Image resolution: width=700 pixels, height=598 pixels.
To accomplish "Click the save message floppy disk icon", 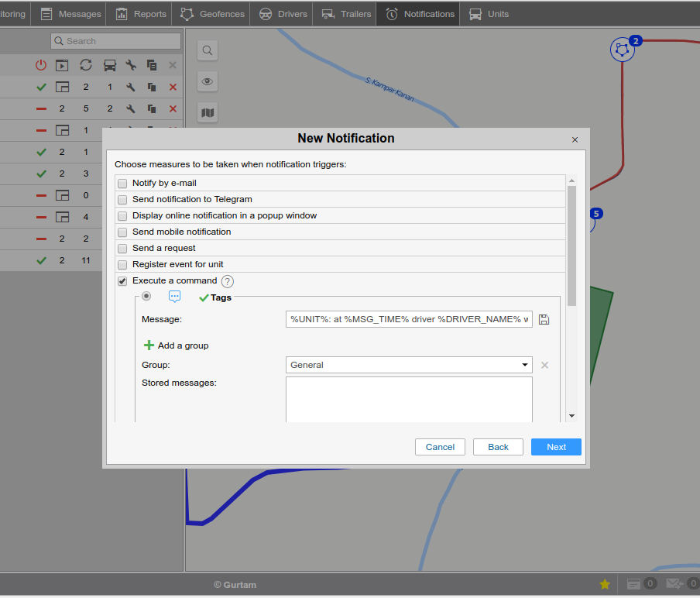I will [544, 319].
